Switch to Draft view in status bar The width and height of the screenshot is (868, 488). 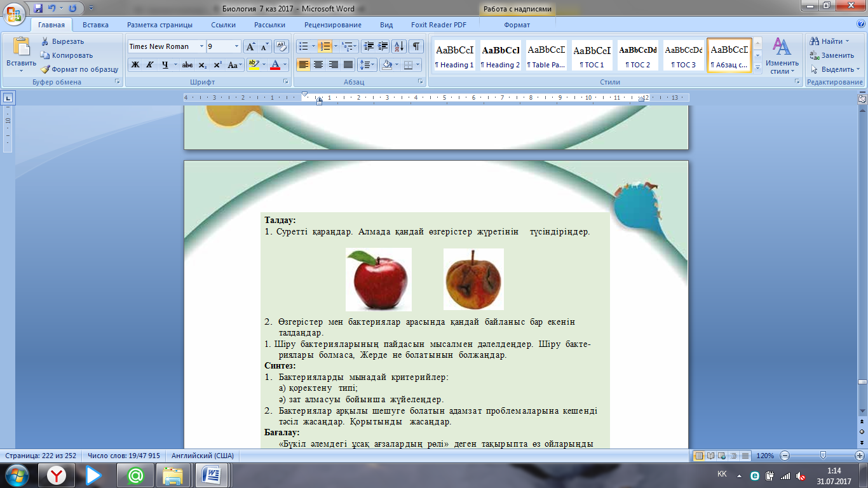click(745, 456)
